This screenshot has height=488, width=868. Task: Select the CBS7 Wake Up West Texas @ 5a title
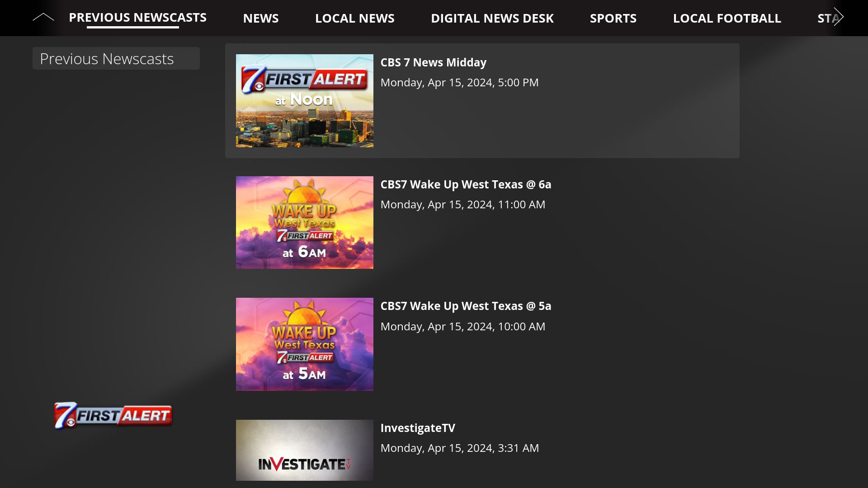point(466,306)
